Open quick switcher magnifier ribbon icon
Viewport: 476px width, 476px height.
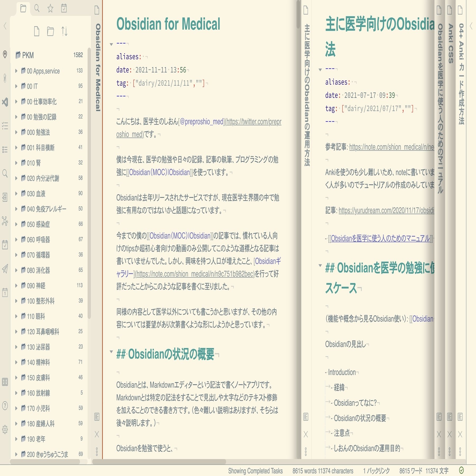tap(5, 173)
